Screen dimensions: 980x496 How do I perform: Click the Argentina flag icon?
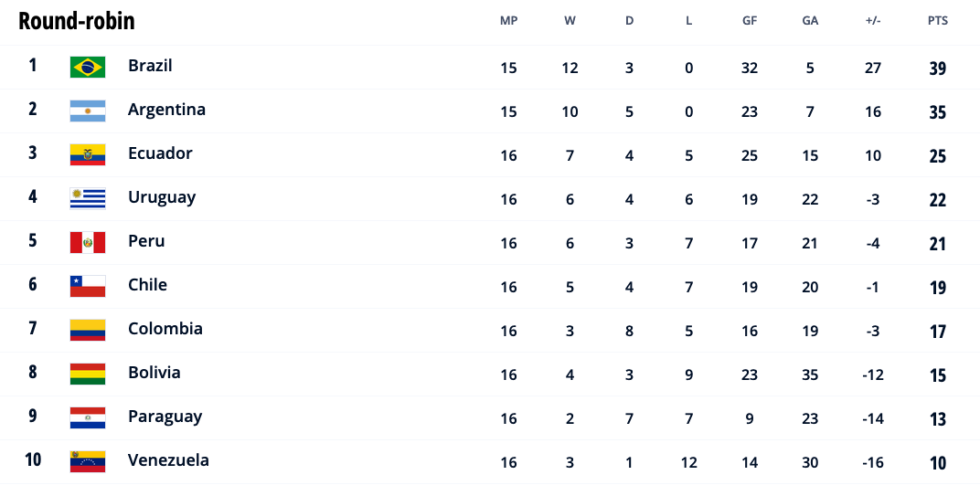pos(88,111)
